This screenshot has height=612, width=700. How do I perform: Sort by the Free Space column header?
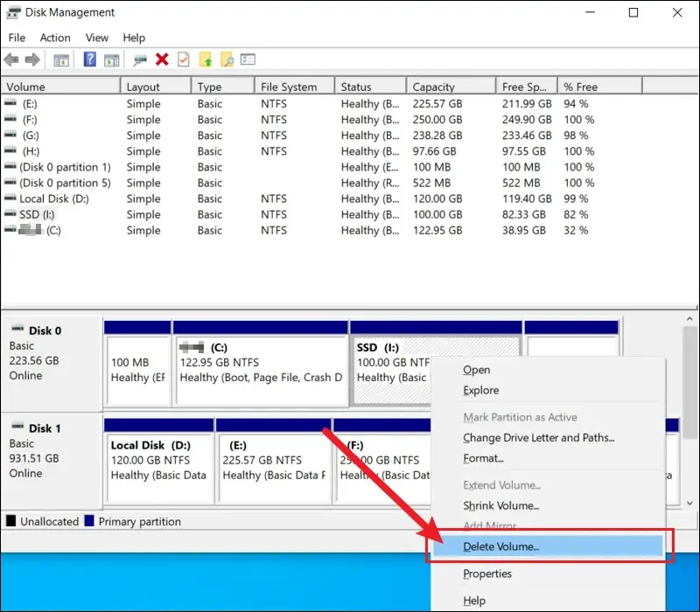527,86
